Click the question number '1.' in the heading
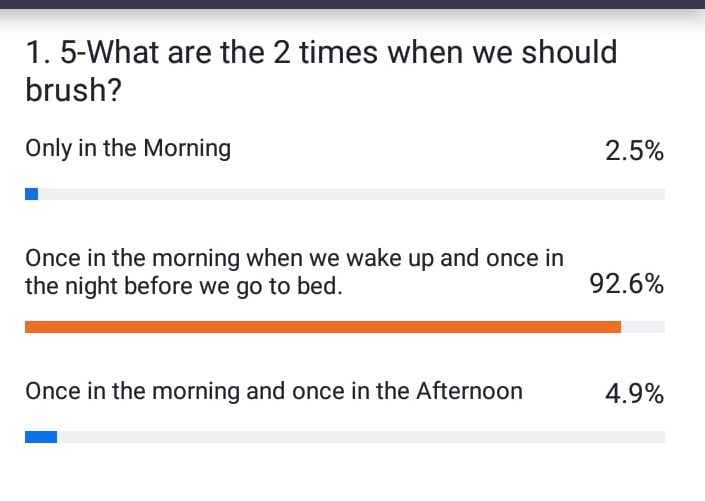Image resolution: width=705 pixels, height=501 pixels. 39,53
